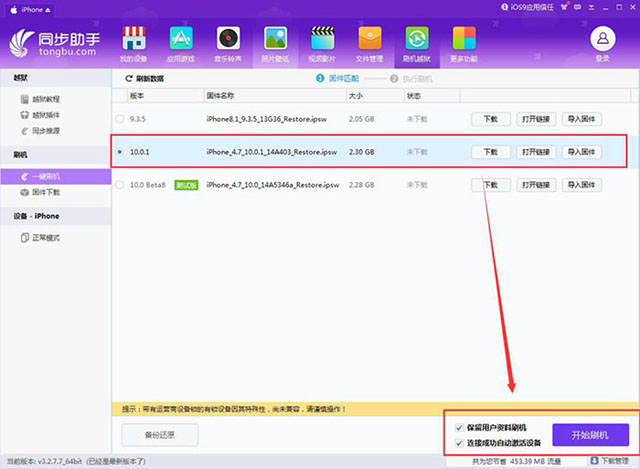Screen dimensions: 640x469
Task: Click the iOS9应用信任 help link
Action: [527, 7]
